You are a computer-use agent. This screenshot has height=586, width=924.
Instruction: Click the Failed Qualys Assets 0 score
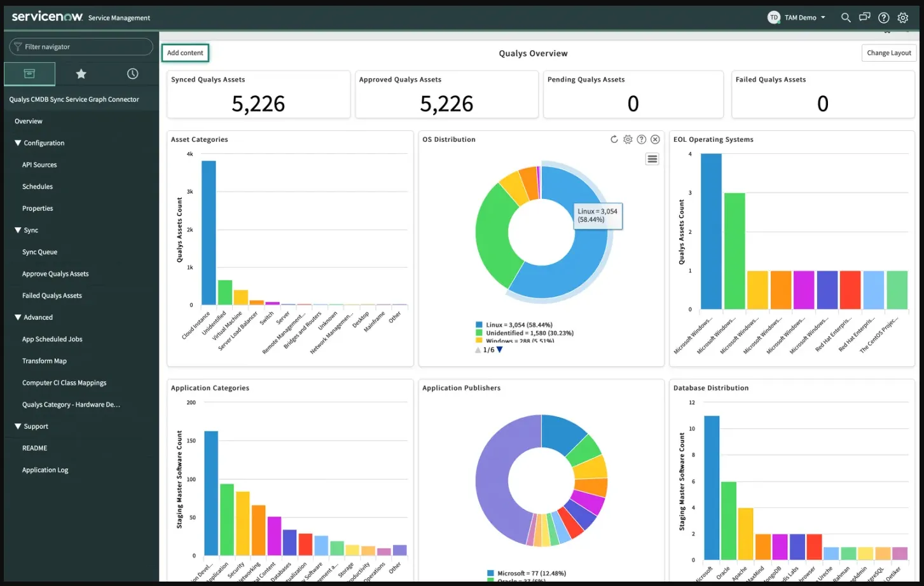tap(823, 104)
